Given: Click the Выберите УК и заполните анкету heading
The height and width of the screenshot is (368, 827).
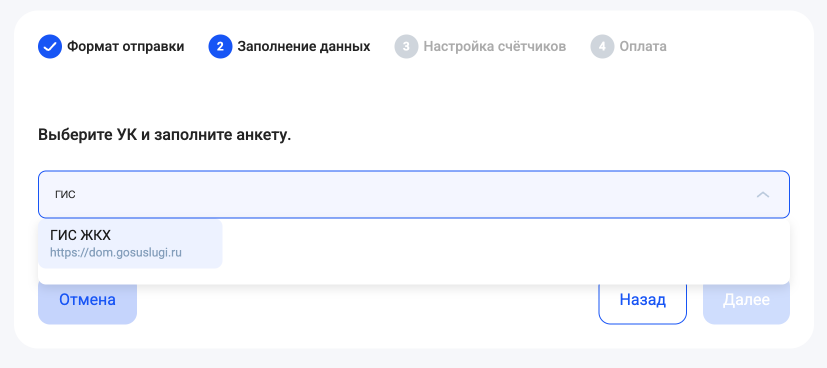Looking at the screenshot, I should tap(165, 135).
